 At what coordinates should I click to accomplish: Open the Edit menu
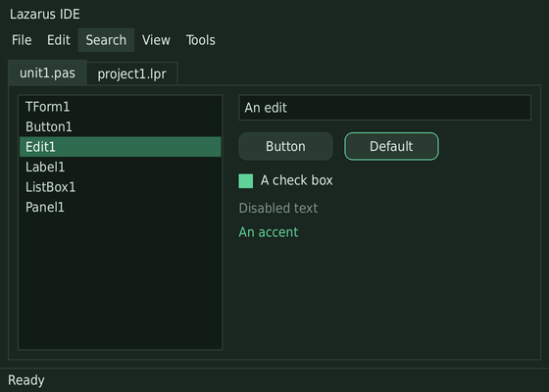(59, 40)
